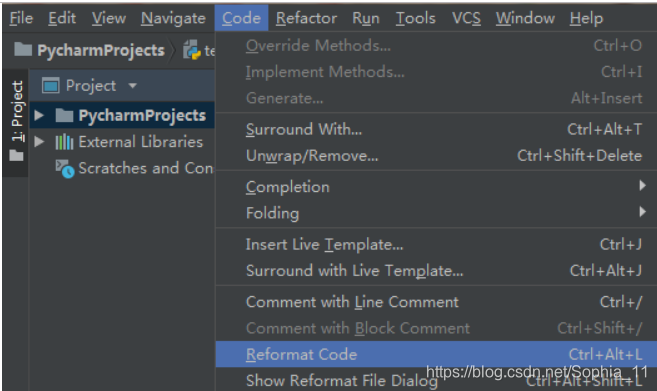Open the Help menu
This screenshot has width=657, height=391.
coord(586,18)
